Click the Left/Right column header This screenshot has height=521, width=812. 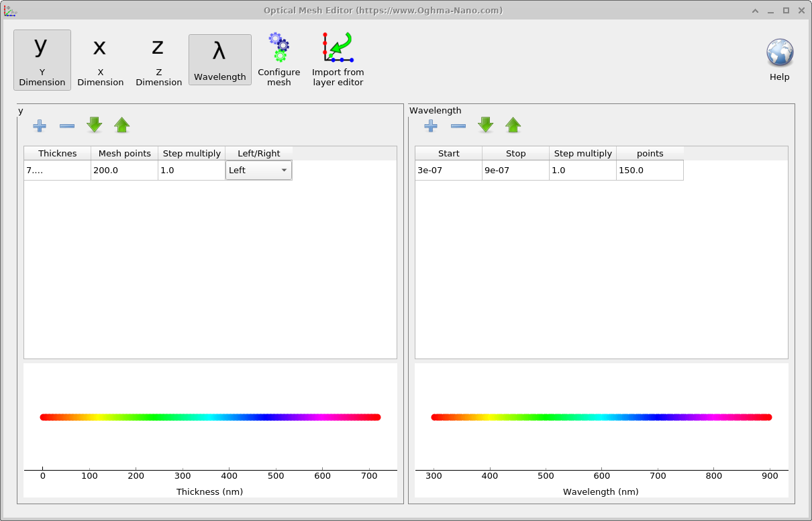coord(258,153)
